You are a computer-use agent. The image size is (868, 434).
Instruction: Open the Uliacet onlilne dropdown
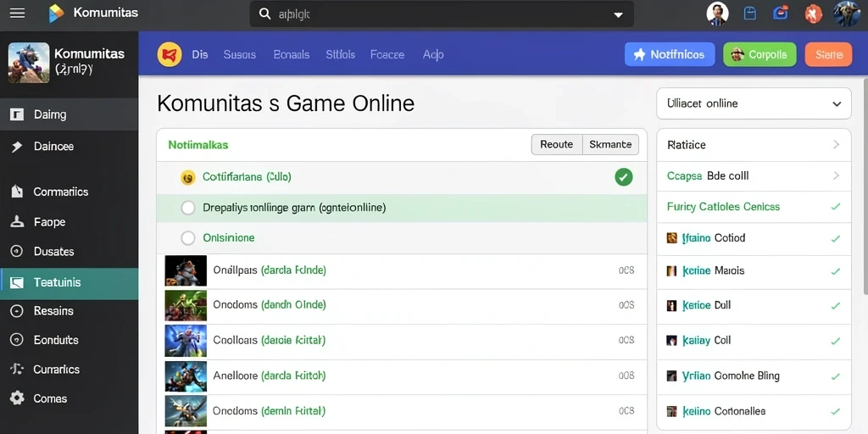(x=754, y=103)
